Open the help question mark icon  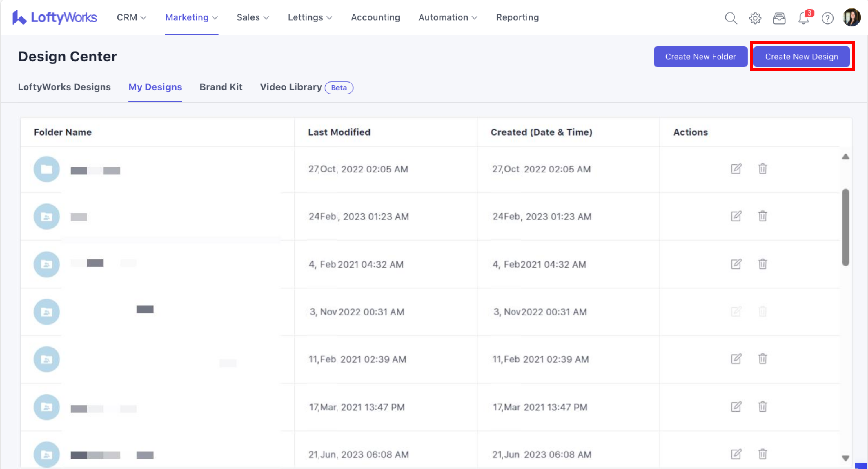[x=827, y=18]
